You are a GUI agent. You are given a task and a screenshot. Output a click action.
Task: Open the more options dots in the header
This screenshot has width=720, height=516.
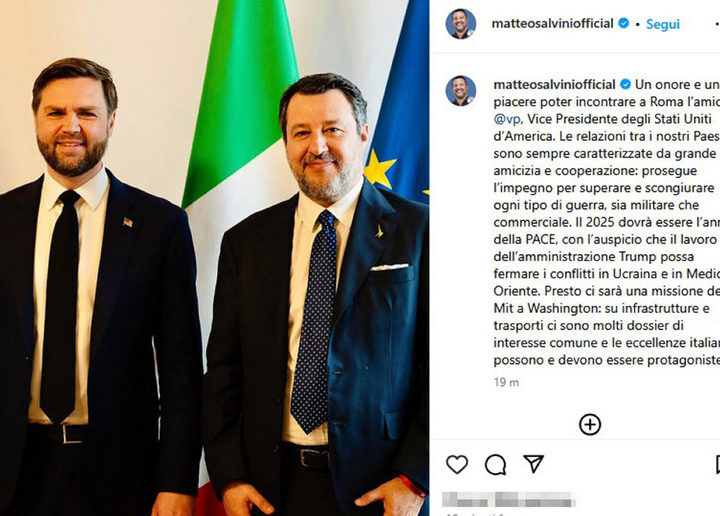click(x=717, y=24)
